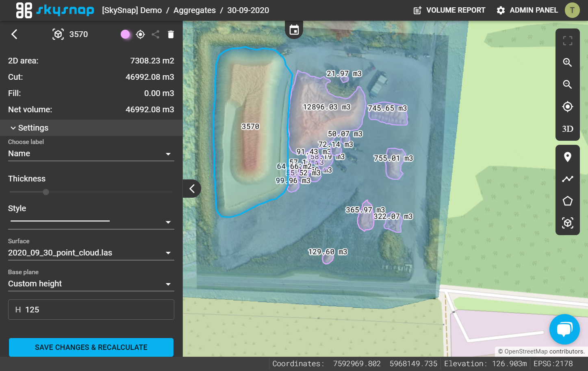Select the 755.01 m3 volume label on map
The width and height of the screenshot is (588, 371).
[393, 158]
